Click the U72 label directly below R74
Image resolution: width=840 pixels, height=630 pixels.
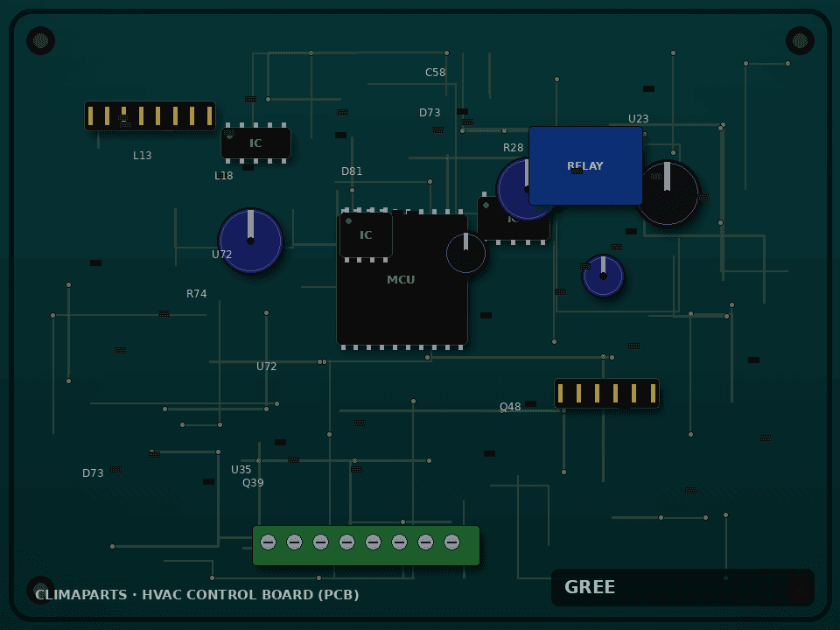click(267, 367)
